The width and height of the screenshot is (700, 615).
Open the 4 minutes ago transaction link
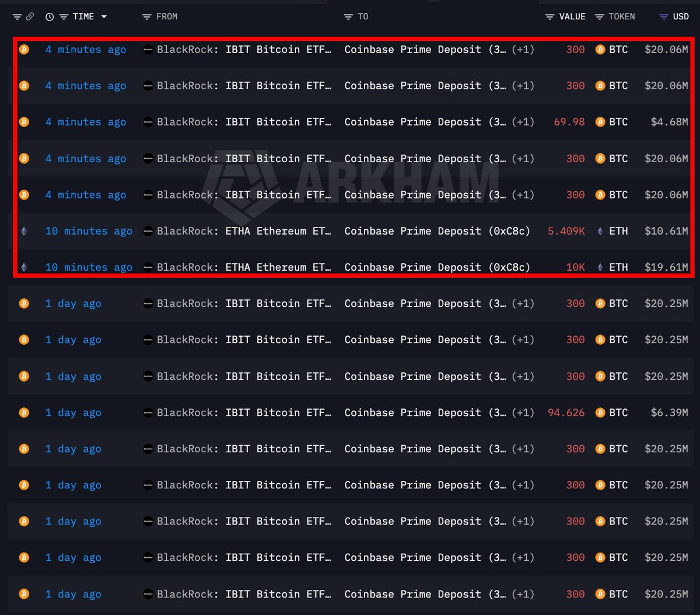coord(85,50)
